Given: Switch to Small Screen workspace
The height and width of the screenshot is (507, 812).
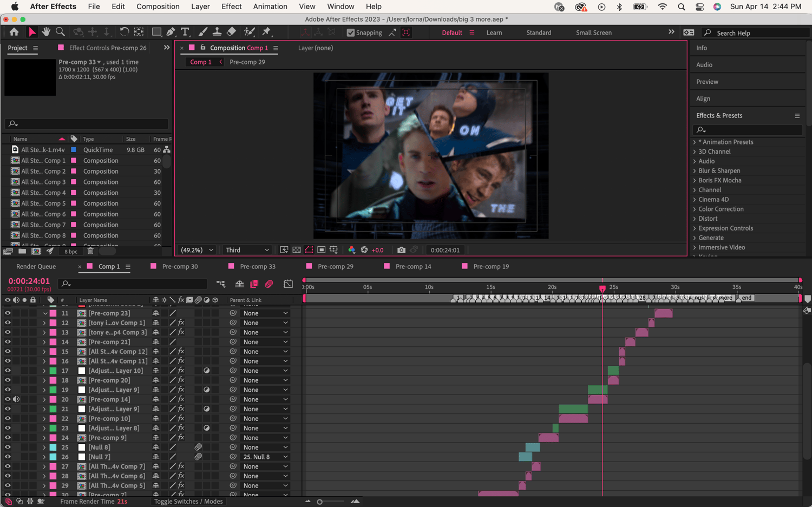Looking at the screenshot, I should 594,32.
